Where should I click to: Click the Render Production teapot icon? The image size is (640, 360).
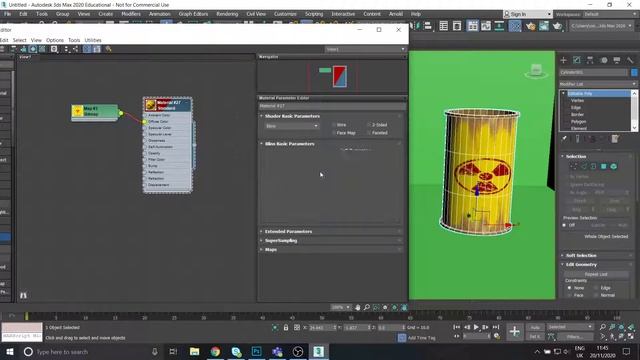pos(557,26)
